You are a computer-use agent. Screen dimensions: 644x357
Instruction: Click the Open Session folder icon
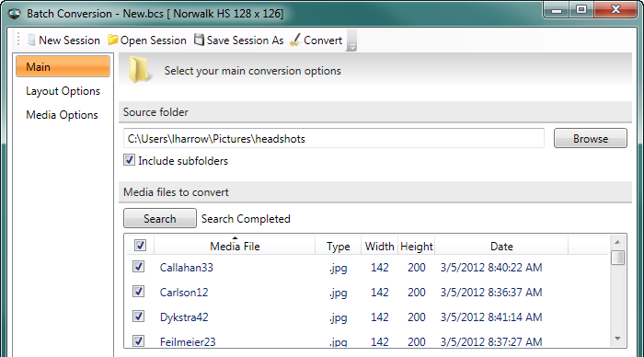click(113, 40)
